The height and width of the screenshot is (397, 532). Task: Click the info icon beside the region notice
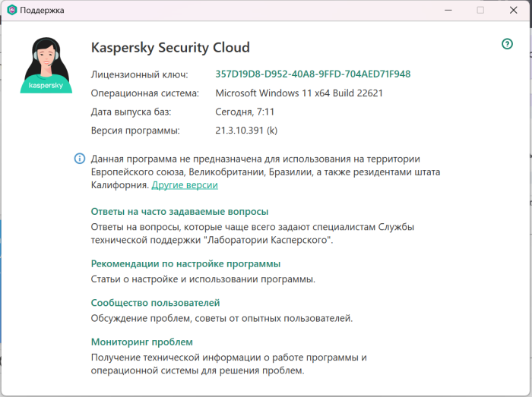(80, 158)
